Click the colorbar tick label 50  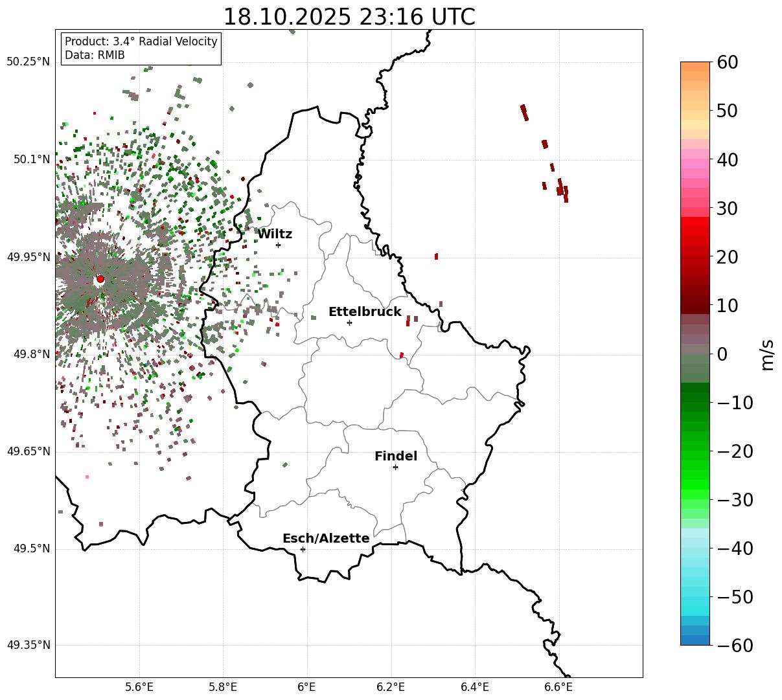pos(729,111)
